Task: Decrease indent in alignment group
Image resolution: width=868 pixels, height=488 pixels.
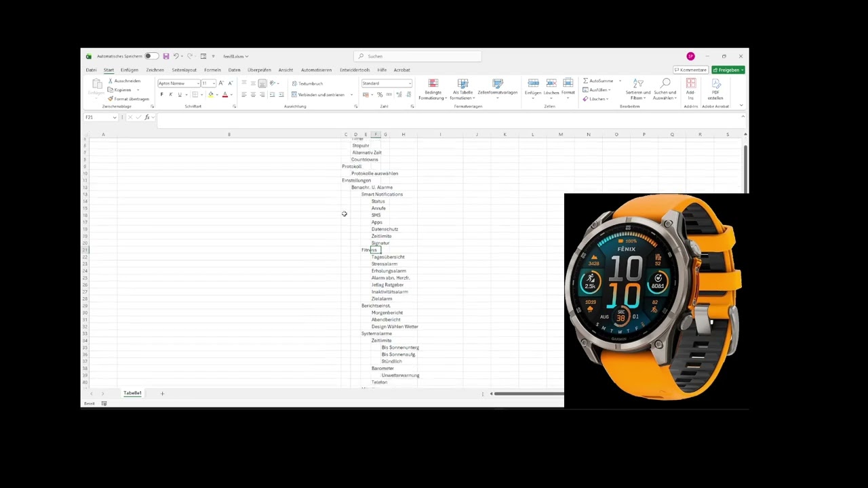Action: point(272,95)
